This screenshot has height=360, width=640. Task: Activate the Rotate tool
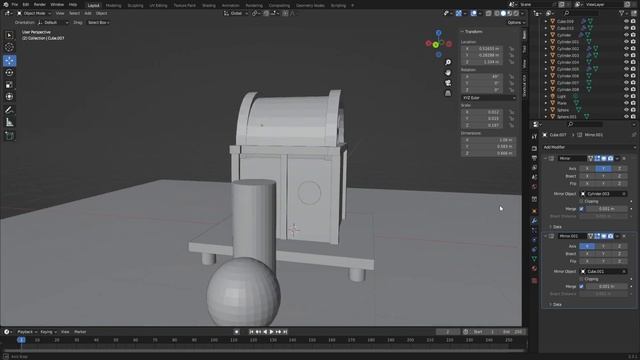click(9, 73)
